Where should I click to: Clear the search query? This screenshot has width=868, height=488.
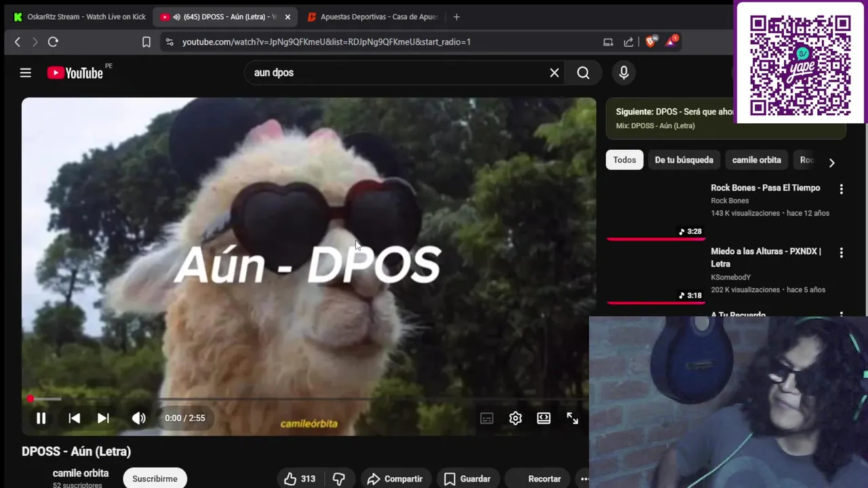[x=554, y=73]
